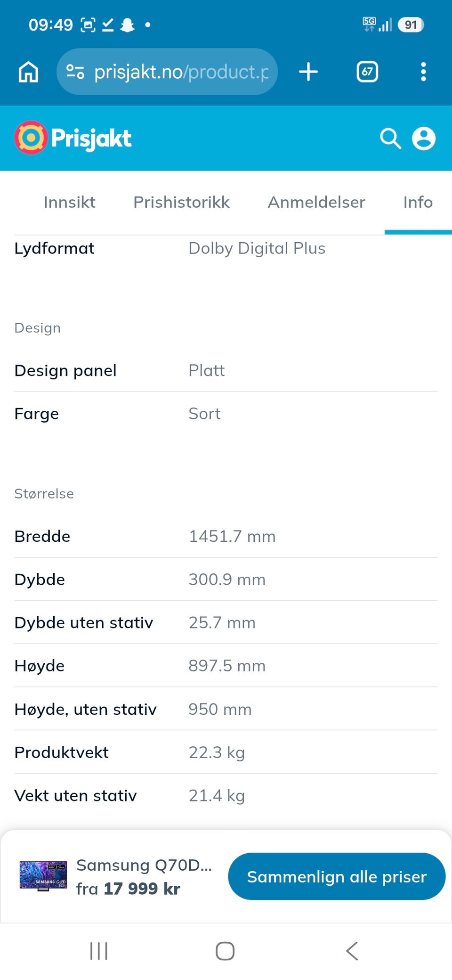Click Sammenlign alle priser button
This screenshot has width=452, height=980.
click(x=337, y=876)
